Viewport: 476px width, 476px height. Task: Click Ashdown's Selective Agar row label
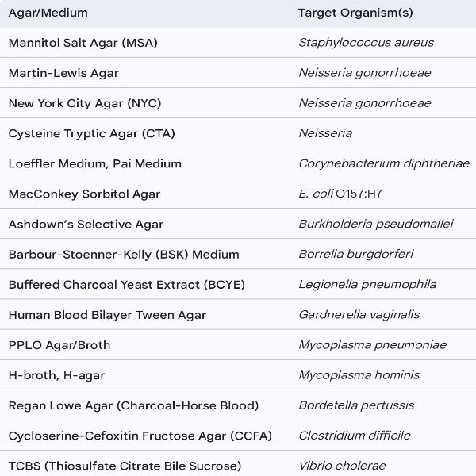[x=86, y=224]
